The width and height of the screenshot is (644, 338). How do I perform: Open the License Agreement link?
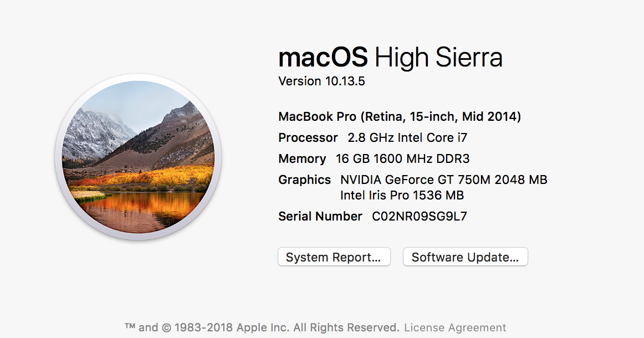(455, 327)
